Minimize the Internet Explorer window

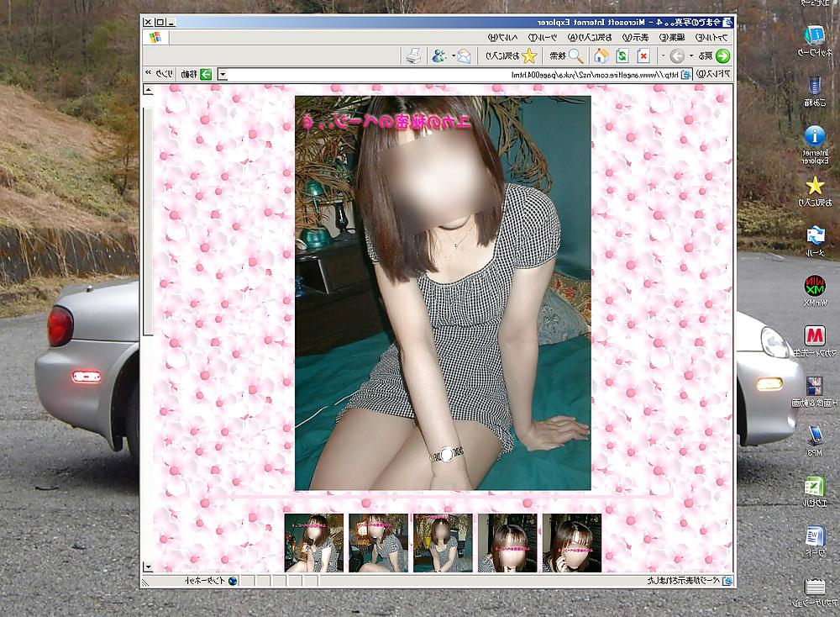(171, 22)
